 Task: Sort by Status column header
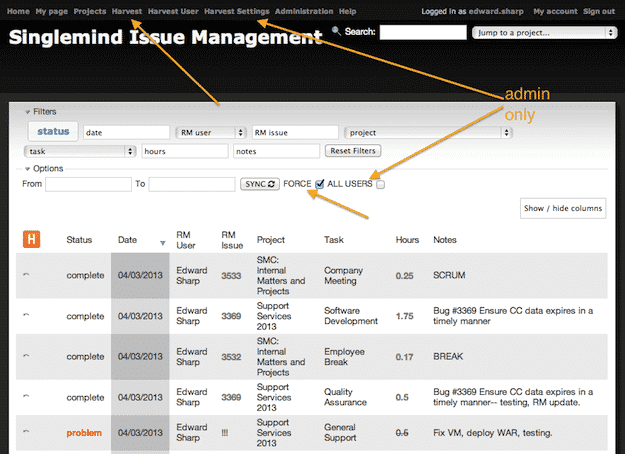pos(79,240)
